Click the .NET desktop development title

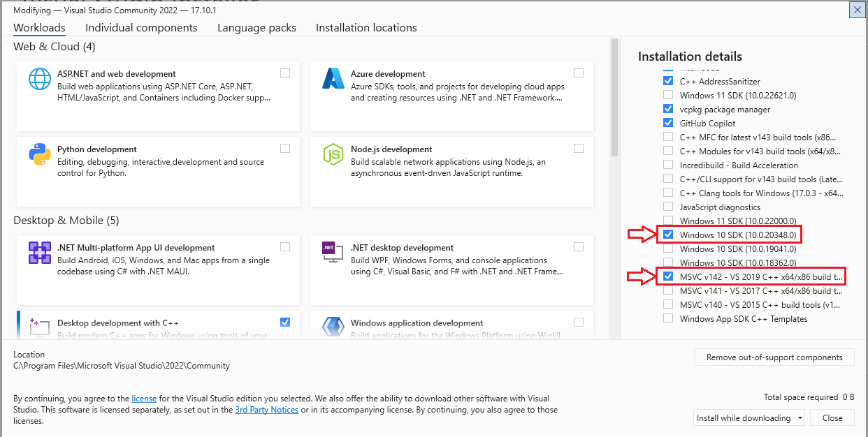[x=402, y=248]
